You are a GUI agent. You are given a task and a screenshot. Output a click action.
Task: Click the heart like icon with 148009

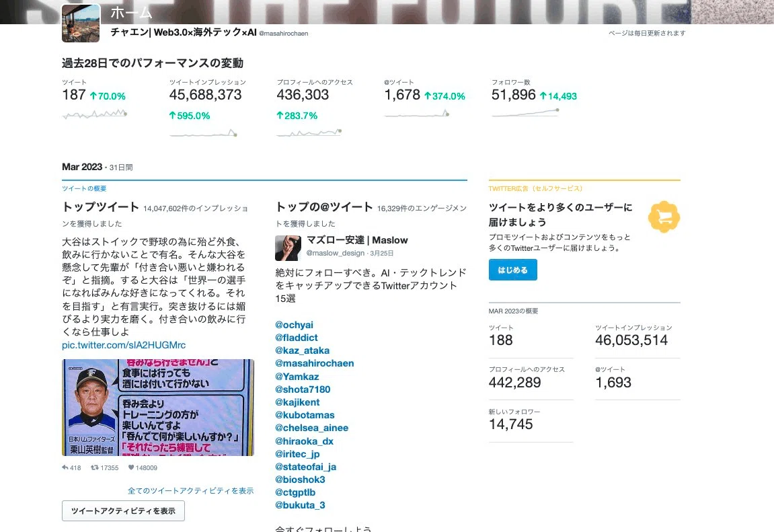131,467
